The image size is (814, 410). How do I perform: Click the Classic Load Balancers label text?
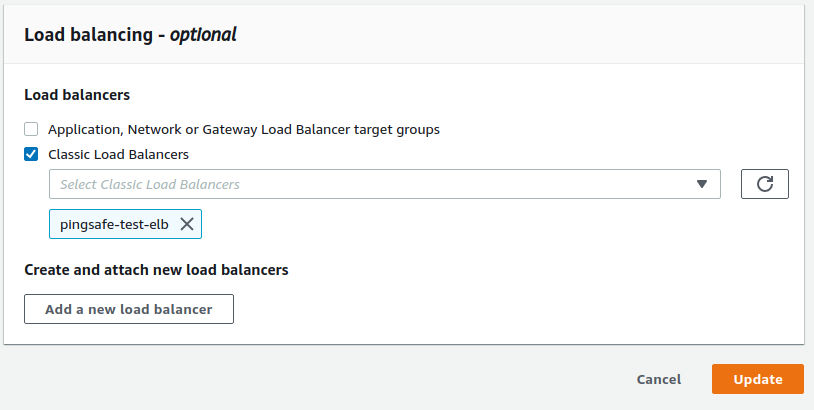coord(118,154)
